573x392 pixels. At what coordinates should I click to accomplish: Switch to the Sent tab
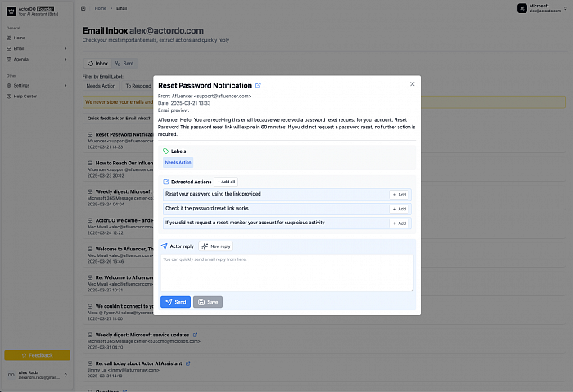124,63
